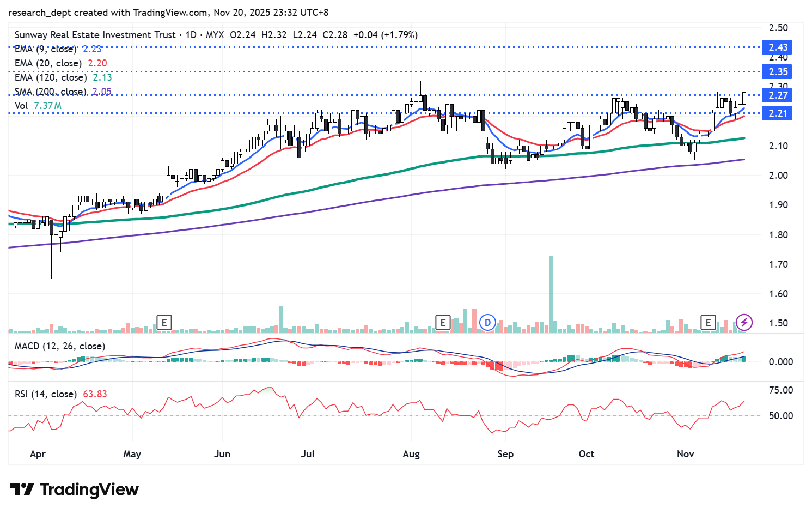Screen dimensions: 812x514
Task: Click the RSI (14, close) legend
Action: [x=46, y=394]
